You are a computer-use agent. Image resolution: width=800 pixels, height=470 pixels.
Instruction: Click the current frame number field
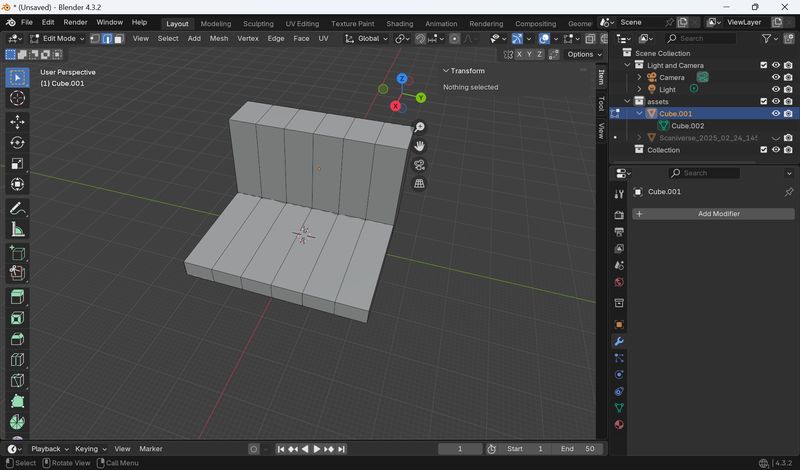(460, 449)
